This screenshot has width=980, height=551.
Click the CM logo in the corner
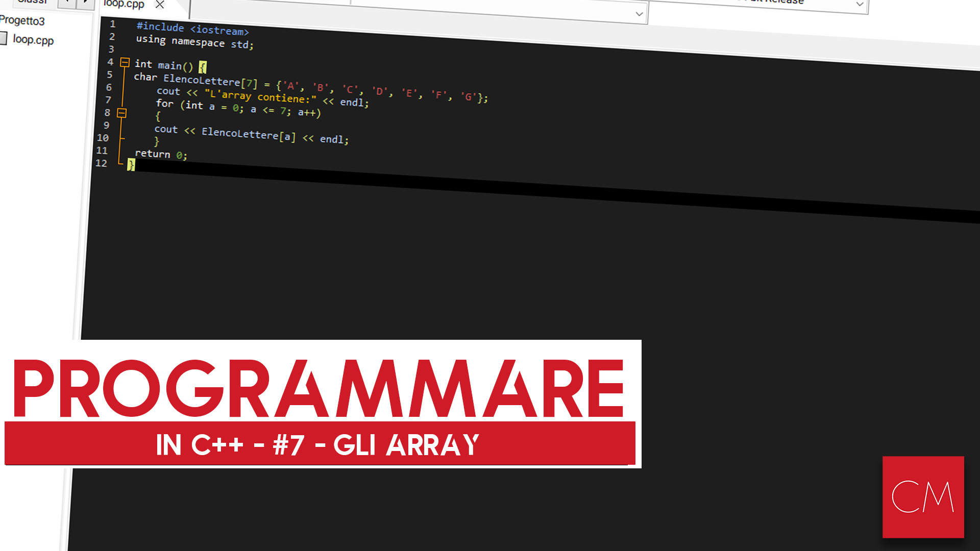pyautogui.click(x=923, y=497)
